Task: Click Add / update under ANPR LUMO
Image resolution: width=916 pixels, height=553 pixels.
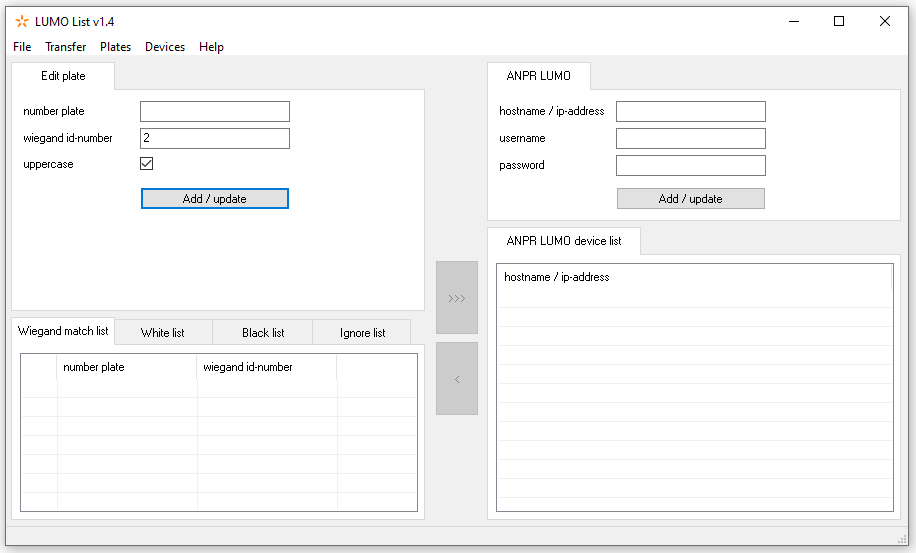Action: (x=691, y=199)
